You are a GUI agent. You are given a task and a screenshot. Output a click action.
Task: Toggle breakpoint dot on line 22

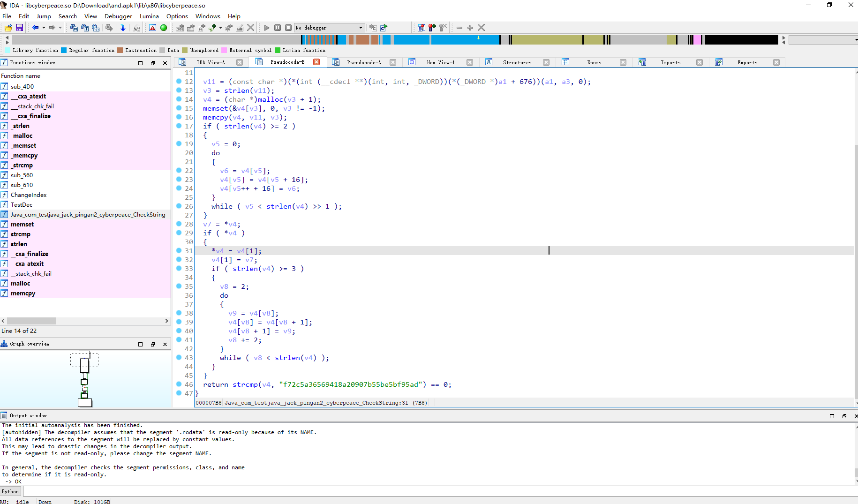(179, 170)
